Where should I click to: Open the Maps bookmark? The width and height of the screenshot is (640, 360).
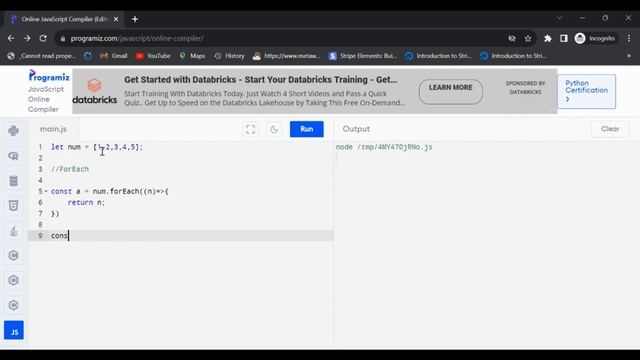[x=192, y=56]
